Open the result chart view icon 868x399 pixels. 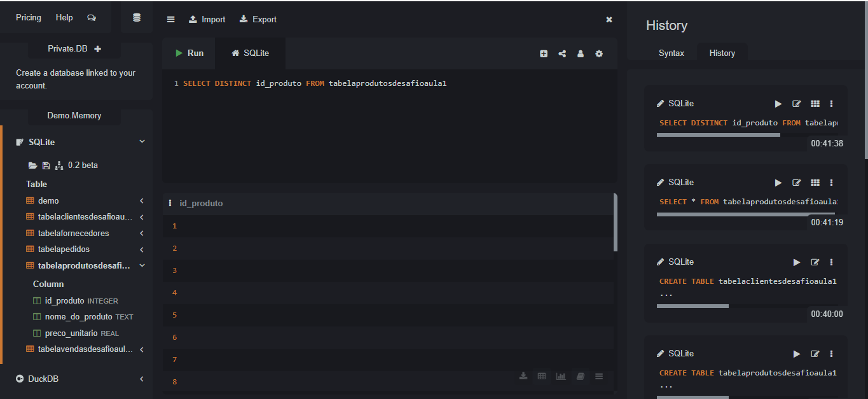561,376
